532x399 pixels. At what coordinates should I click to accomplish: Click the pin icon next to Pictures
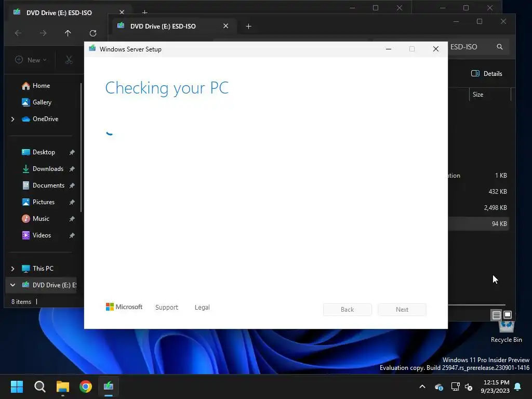[x=72, y=202]
